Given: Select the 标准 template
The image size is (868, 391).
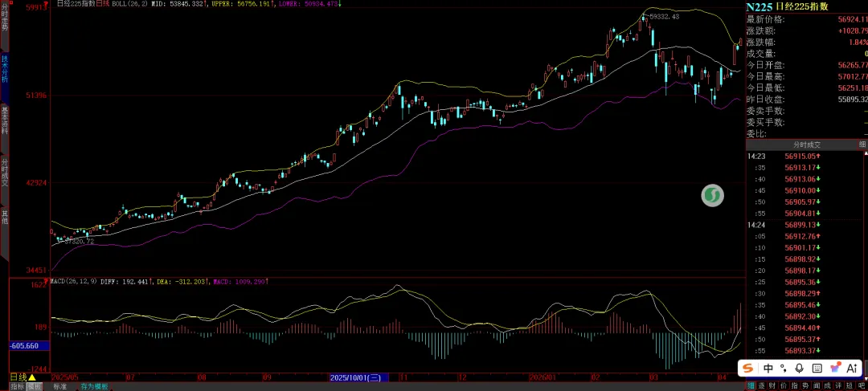Looking at the screenshot, I should [60, 386].
